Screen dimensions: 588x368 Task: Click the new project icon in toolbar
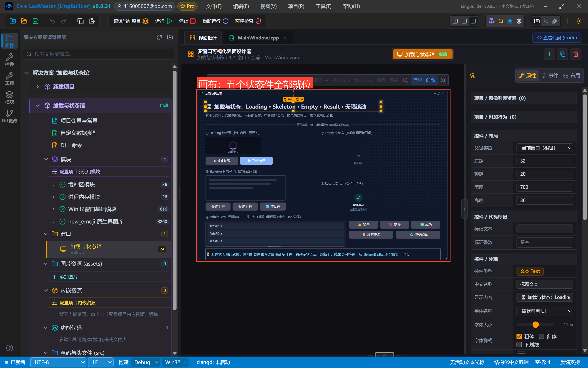point(13,21)
